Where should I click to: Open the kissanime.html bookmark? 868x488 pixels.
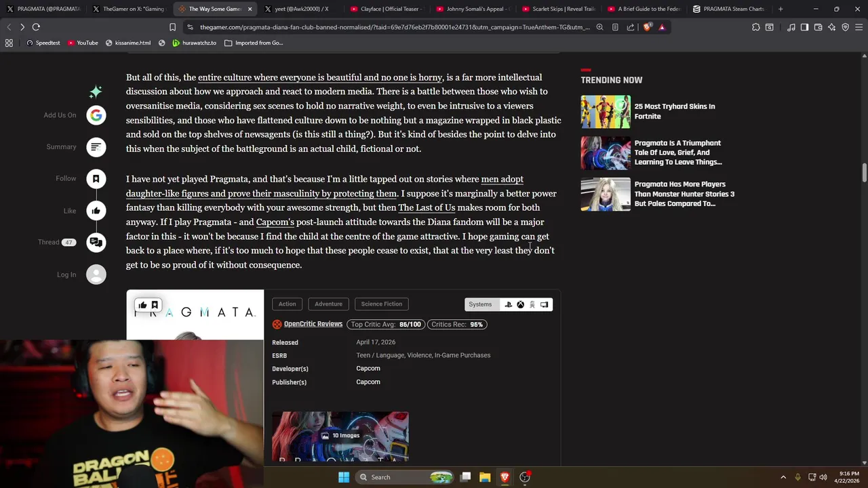[128, 43]
